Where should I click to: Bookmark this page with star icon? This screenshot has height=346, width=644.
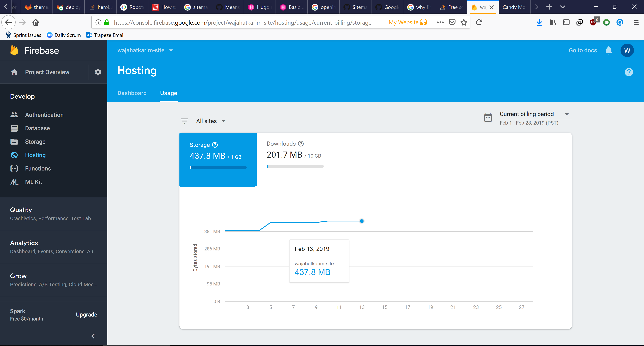point(464,22)
